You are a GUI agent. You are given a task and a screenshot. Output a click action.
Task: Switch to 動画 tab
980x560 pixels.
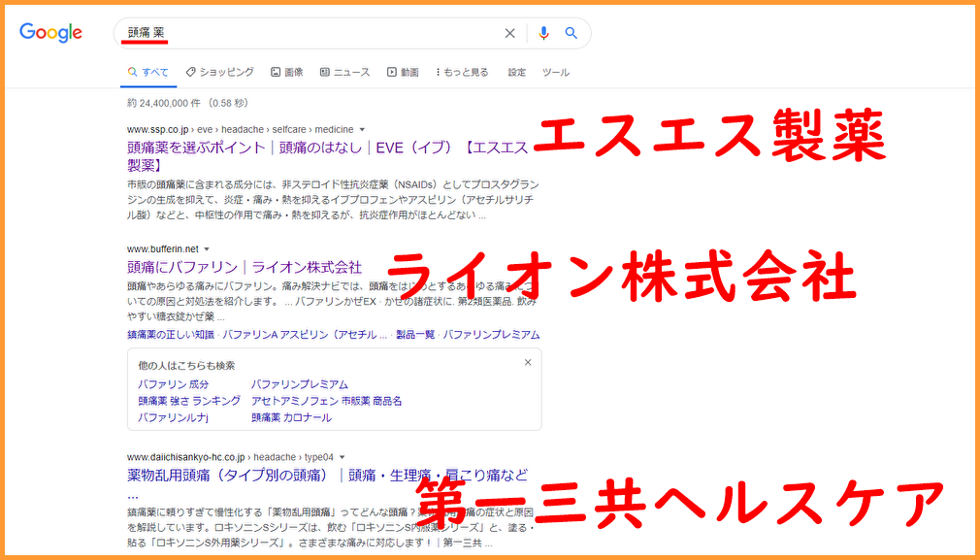(403, 72)
